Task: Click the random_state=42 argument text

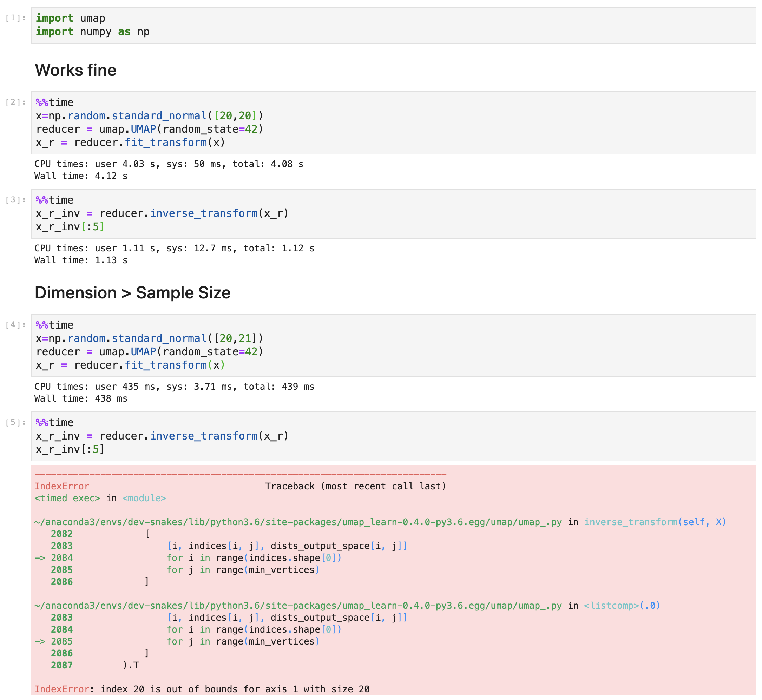Action: [x=211, y=129]
